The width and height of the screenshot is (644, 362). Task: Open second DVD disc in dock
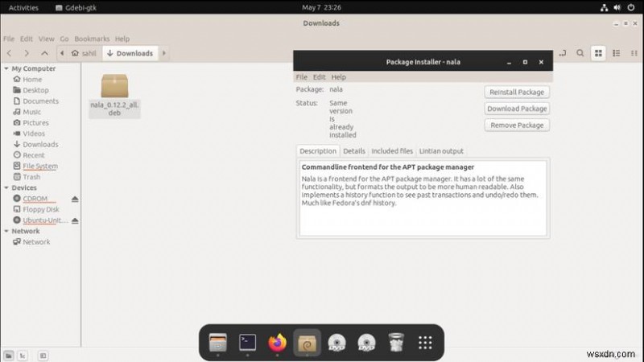coord(366,343)
